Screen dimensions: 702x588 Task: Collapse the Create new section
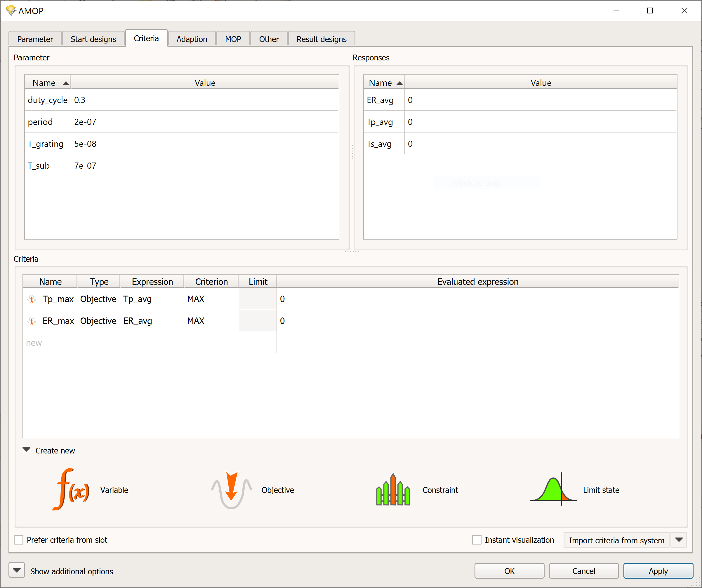[x=26, y=450]
